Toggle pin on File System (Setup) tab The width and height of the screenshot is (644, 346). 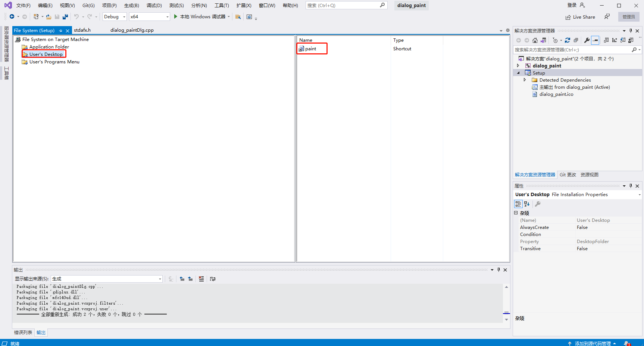pos(61,31)
